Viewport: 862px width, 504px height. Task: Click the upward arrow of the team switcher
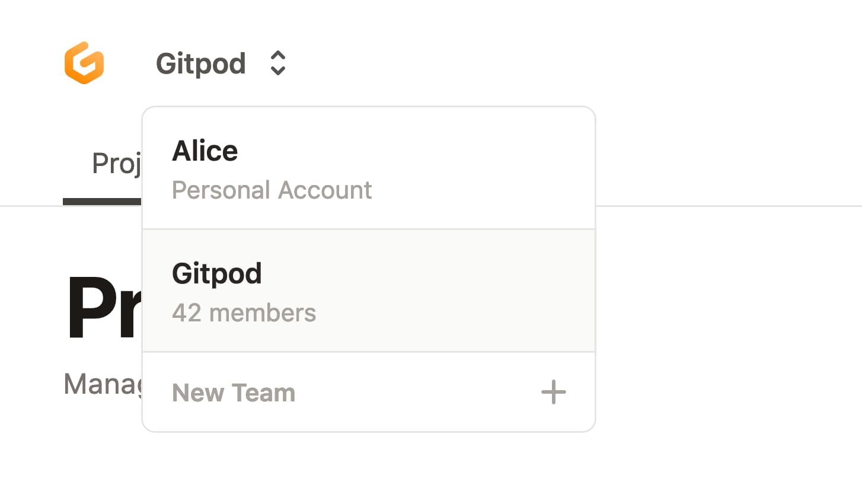(277, 55)
